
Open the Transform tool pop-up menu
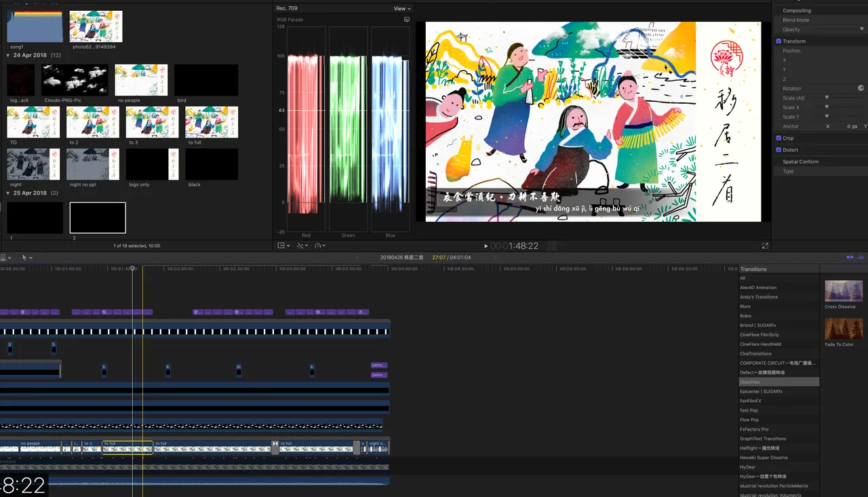coord(283,245)
